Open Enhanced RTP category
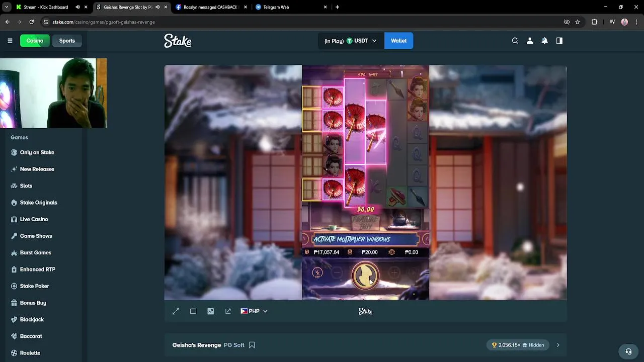This screenshot has width=644, height=362. pyautogui.click(x=38, y=269)
